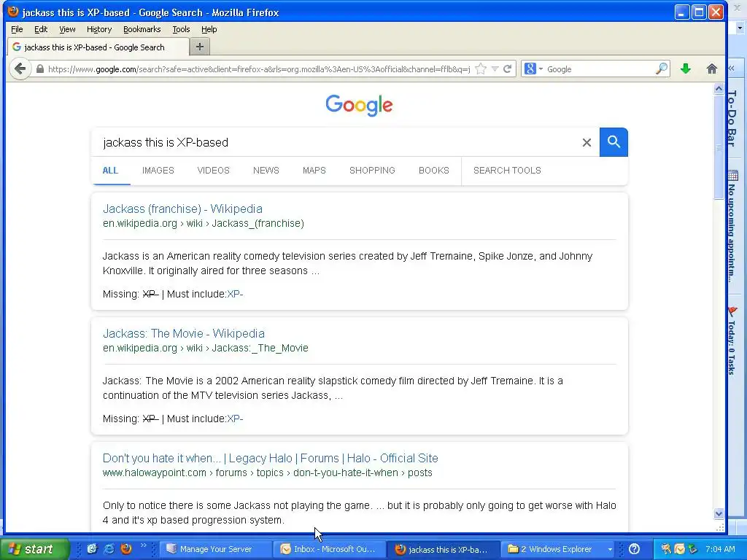The image size is (747, 560).
Task: Open the Tools menu
Action: (x=181, y=29)
